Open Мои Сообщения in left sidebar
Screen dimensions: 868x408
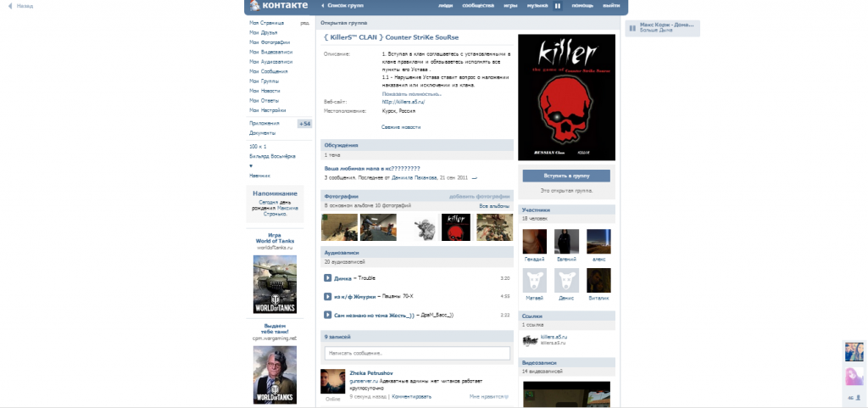tap(269, 71)
